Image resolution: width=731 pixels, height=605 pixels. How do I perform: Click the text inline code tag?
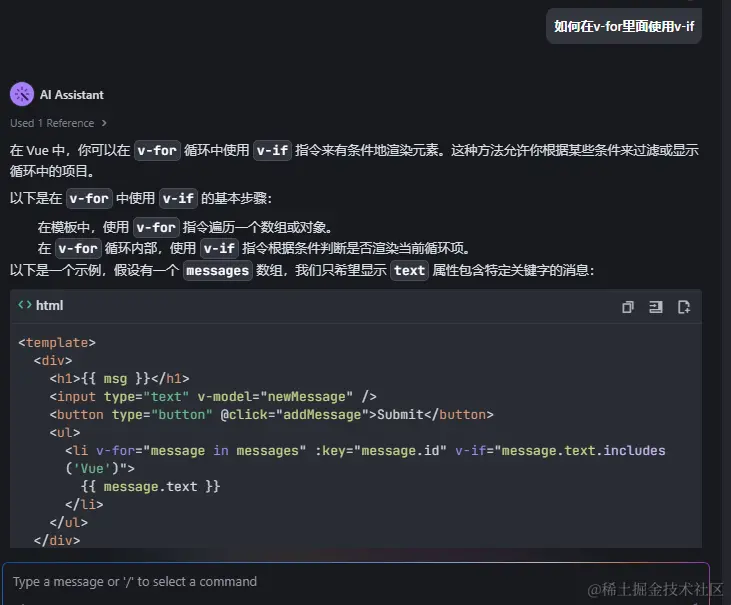[x=409, y=270]
